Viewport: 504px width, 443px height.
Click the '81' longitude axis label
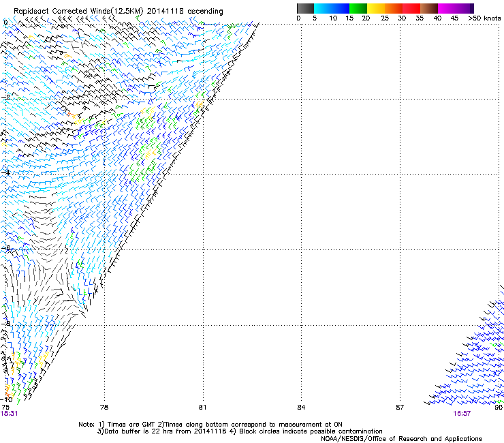202,408
